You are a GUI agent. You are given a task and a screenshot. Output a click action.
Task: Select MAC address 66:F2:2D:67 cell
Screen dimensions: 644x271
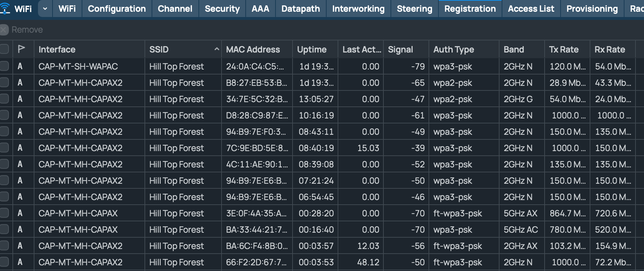[257, 262]
